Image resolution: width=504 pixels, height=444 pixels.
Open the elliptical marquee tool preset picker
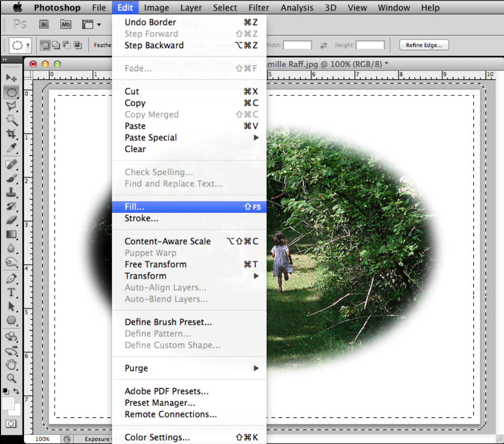(21, 45)
